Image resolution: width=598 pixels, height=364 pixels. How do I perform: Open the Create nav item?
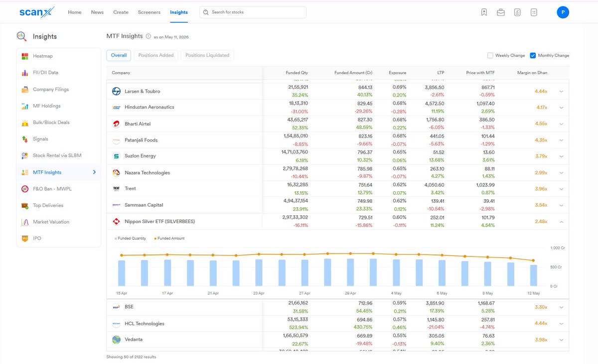121,12
